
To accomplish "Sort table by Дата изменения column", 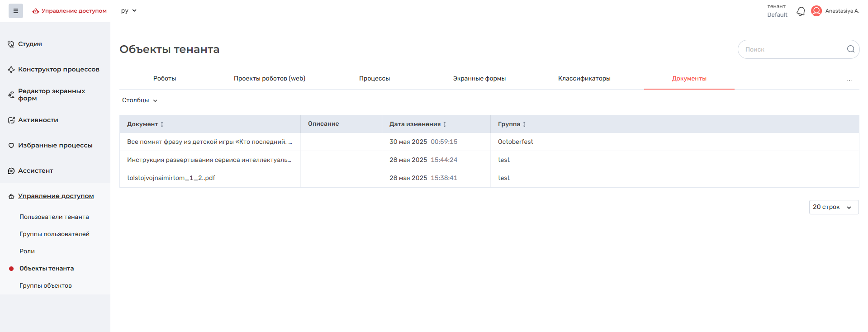I will 445,124.
